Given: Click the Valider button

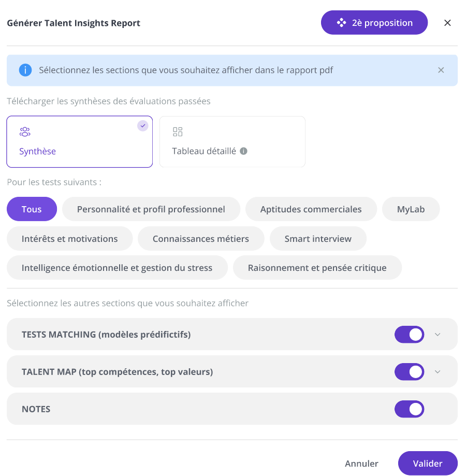Looking at the screenshot, I should coord(428,463).
